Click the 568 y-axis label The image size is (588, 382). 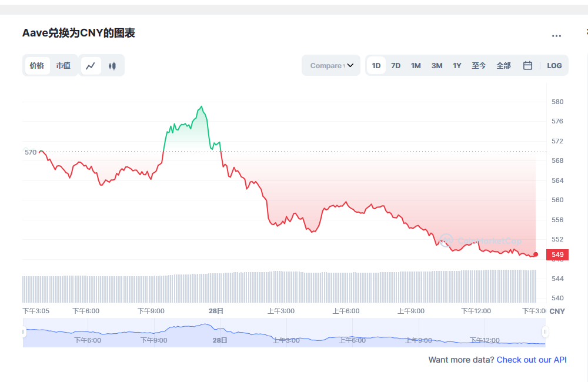point(557,160)
